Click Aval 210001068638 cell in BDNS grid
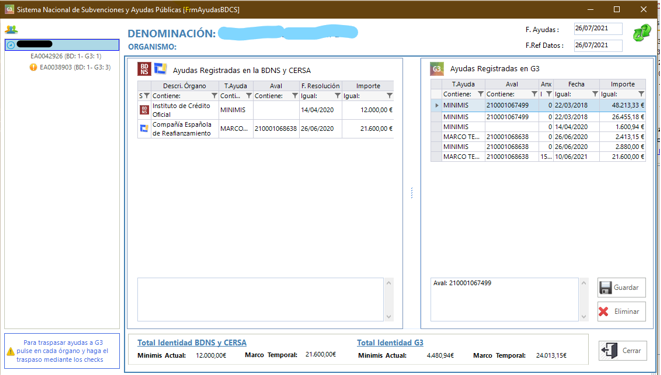Image resolution: width=661 pixels, height=375 pixels. click(x=276, y=129)
